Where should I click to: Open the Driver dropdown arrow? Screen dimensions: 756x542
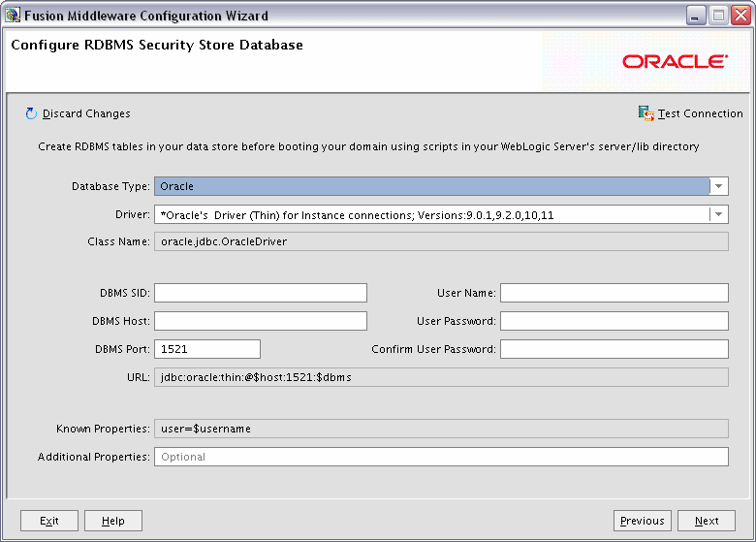click(x=718, y=214)
